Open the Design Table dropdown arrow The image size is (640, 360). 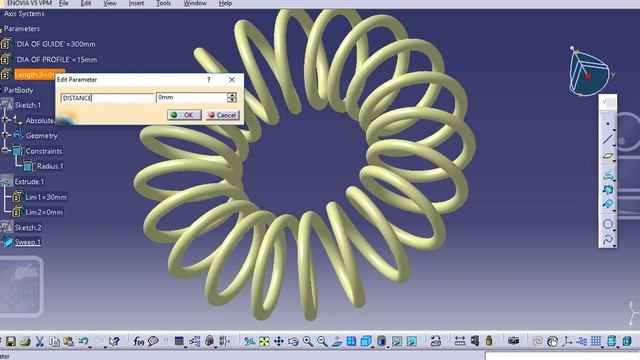(185, 346)
